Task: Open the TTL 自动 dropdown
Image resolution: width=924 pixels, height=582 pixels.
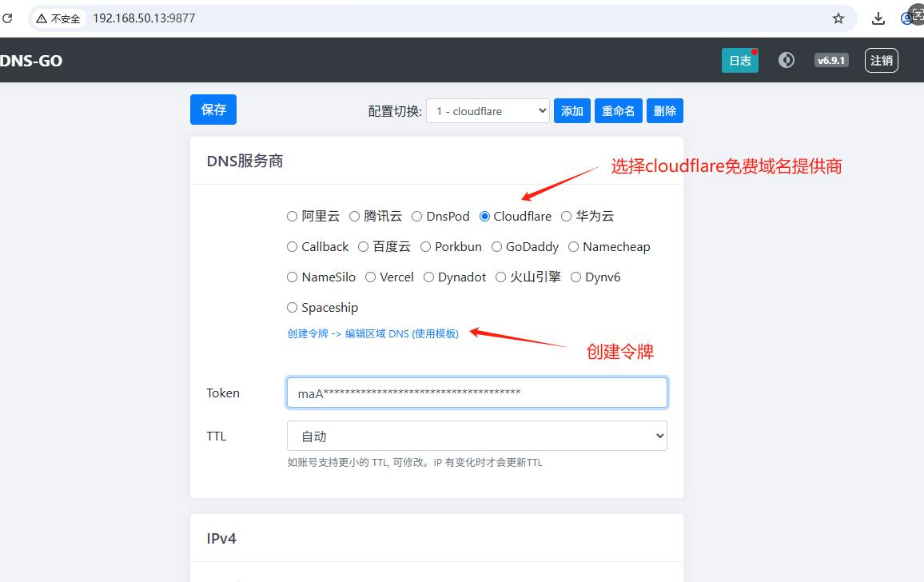Action: pyautogui.click(x=476, y=436)
